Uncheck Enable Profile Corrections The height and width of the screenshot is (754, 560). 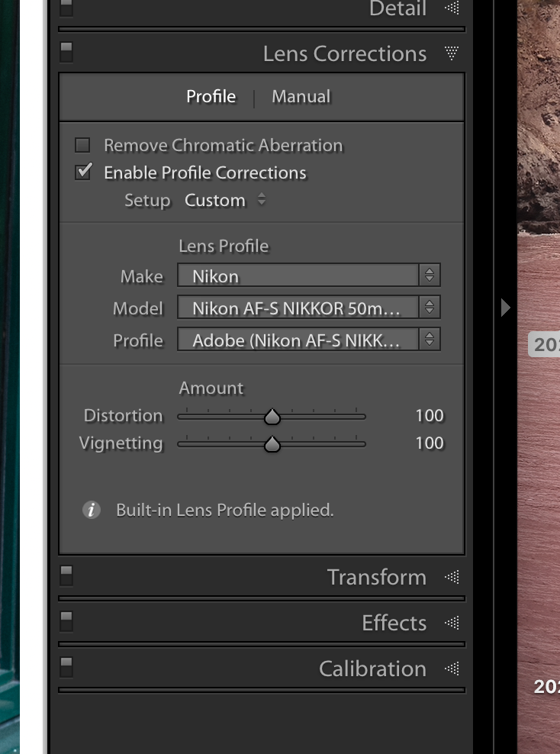pyautogui.click(x=83, y=172)
